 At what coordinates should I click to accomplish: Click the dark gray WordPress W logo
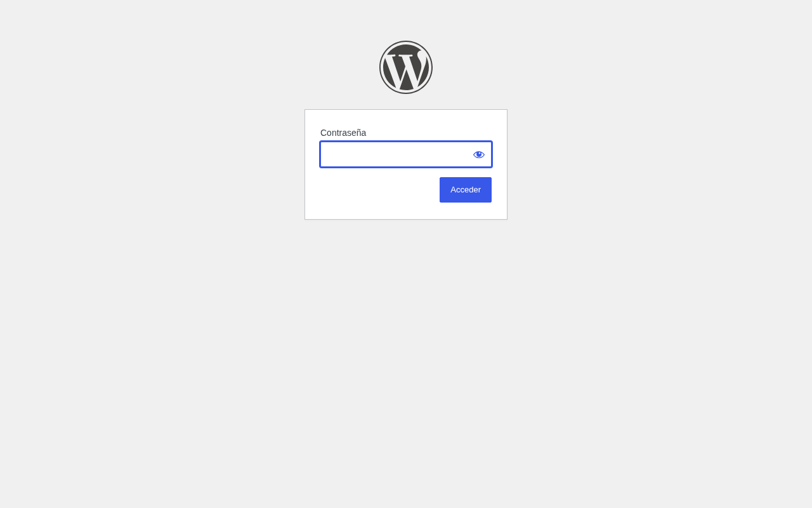(406, 67)
